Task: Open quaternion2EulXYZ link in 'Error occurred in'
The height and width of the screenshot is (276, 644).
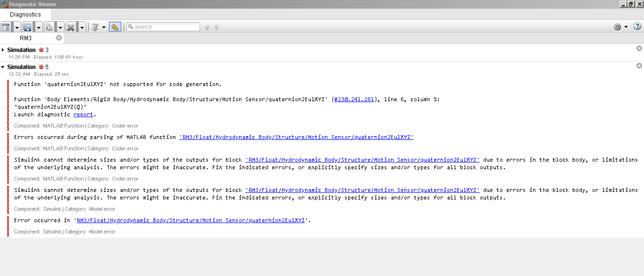Action: click(x=191, y=220)
